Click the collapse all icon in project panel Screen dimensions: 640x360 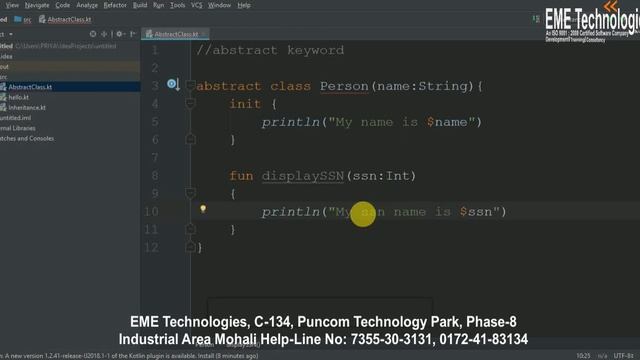coord(104,34)
